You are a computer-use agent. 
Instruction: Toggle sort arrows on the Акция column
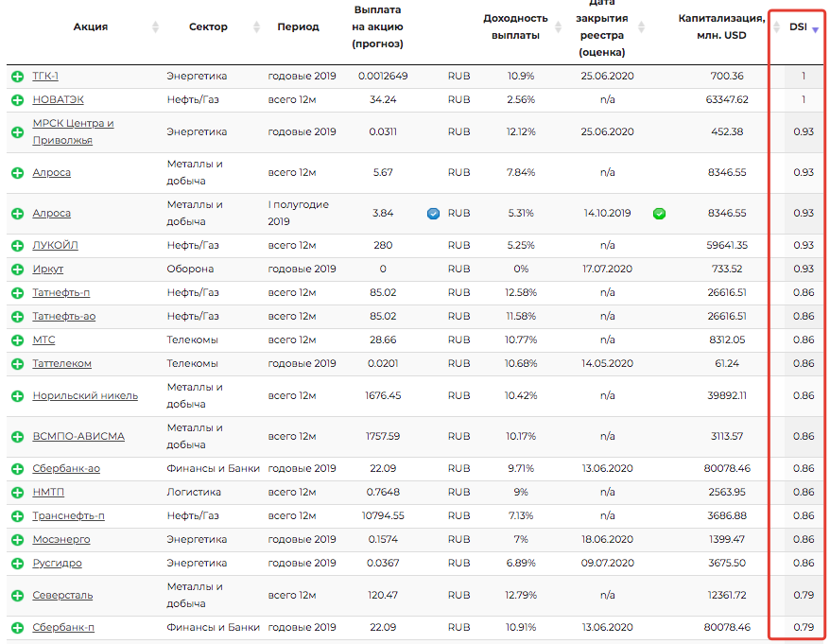click(x=155, y=27)
